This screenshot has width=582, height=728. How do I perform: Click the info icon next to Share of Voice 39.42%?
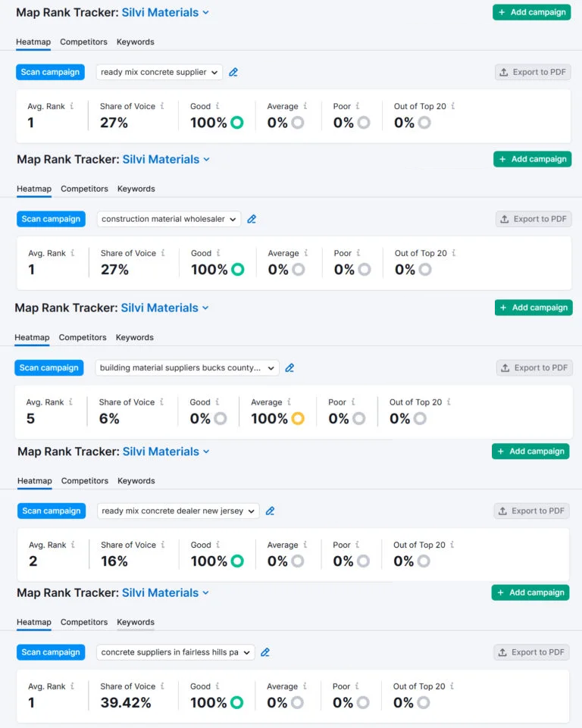coord(163,686)
